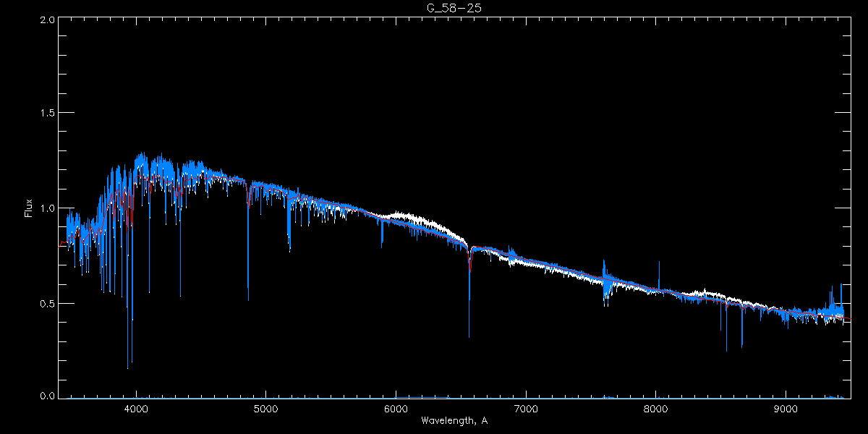Click the 6000 x-axis tick label
Screen dimensions: 868x434
(396, 407)
